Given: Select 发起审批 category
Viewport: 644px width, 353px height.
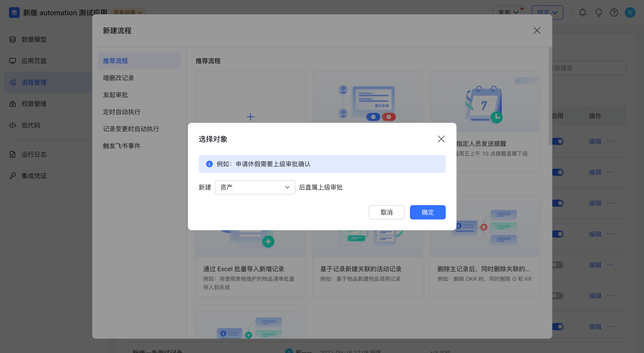Looking at the screenshot, I should [x=139, y=95].
